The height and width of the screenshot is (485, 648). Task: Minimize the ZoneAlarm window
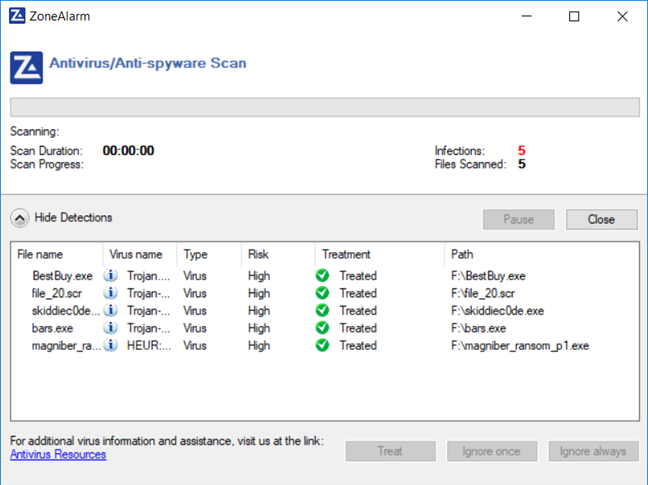click(x=526, y=17)
